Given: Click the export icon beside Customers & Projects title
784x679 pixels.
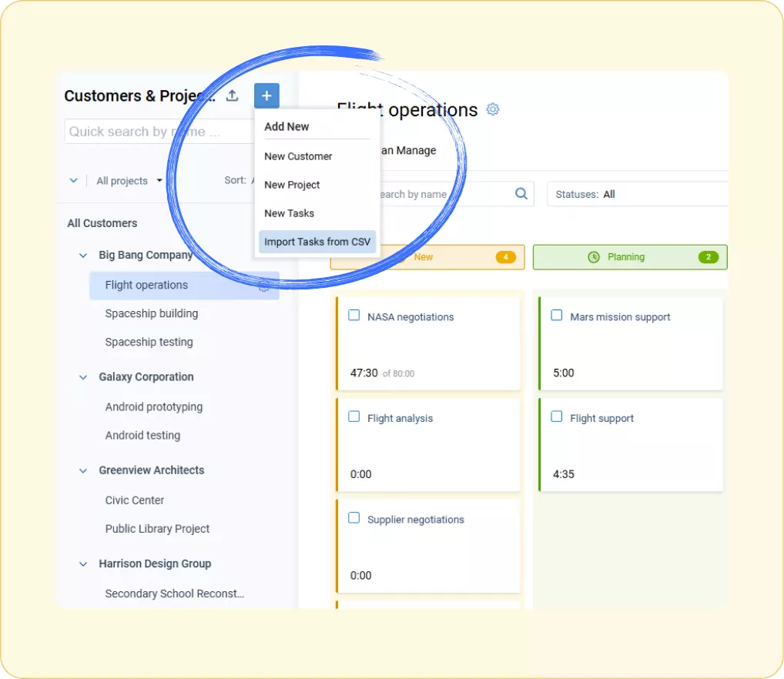Looking at the screenshot, I should 232,95.
